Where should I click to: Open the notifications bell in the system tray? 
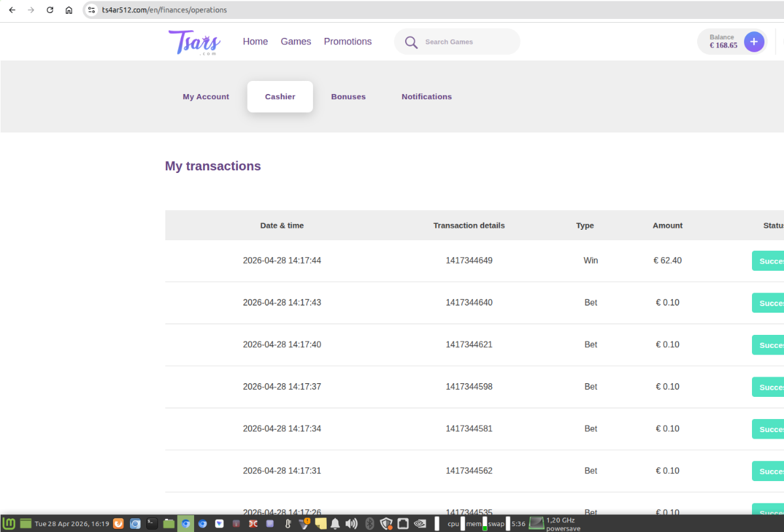[x=335, y=523]
